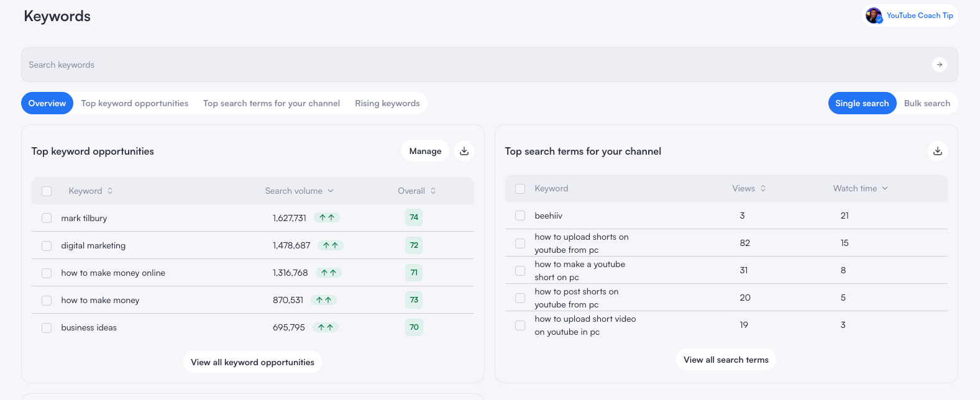980x400 pixels.
Task: Click the 82 views value
Action: click(x=744, y=243)
